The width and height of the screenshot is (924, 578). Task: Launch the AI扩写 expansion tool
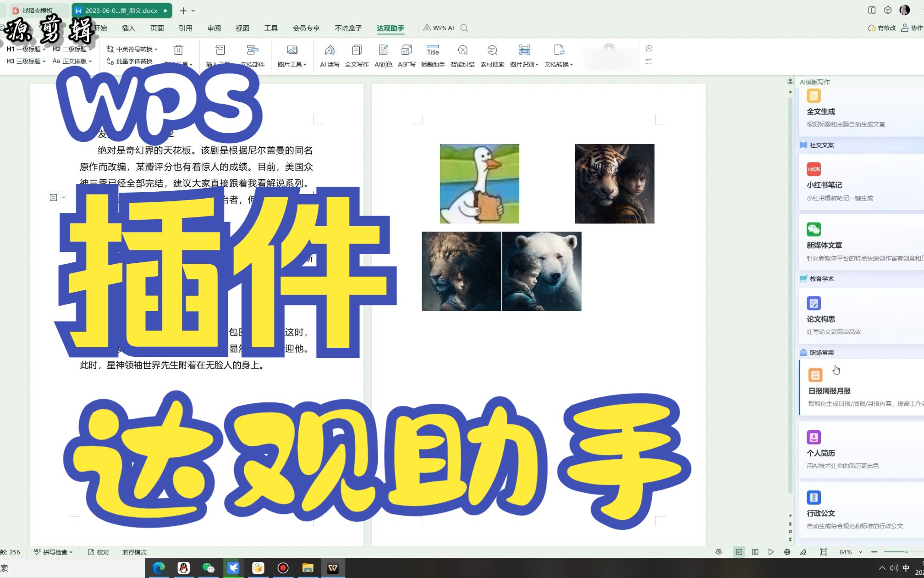tap(407, 56)
